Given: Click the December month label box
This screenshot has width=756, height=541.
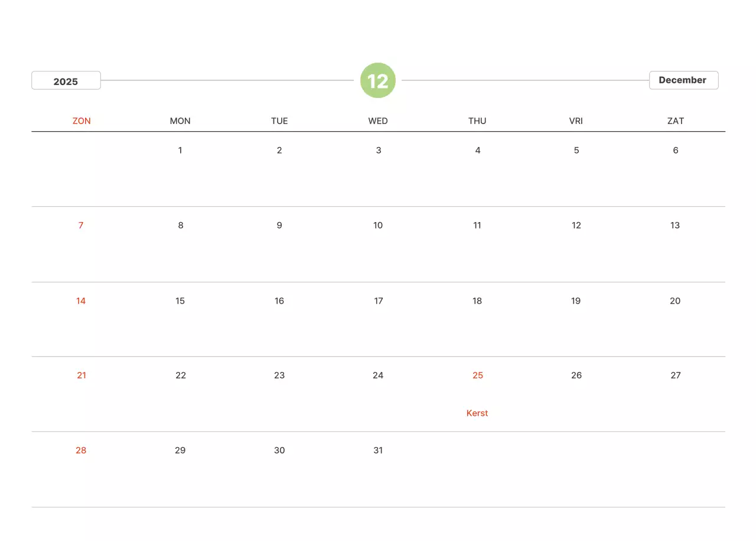Looking at the screenshot, I should click(x=683, y=80).
